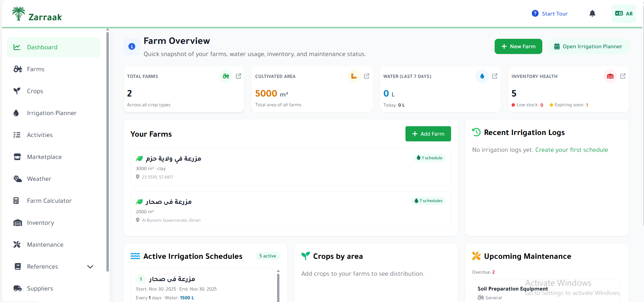Open Water (Last 7 Days) external link icon
Image resolution: width=644 pixels, height=302 pixels.
(x=495, y=76)
